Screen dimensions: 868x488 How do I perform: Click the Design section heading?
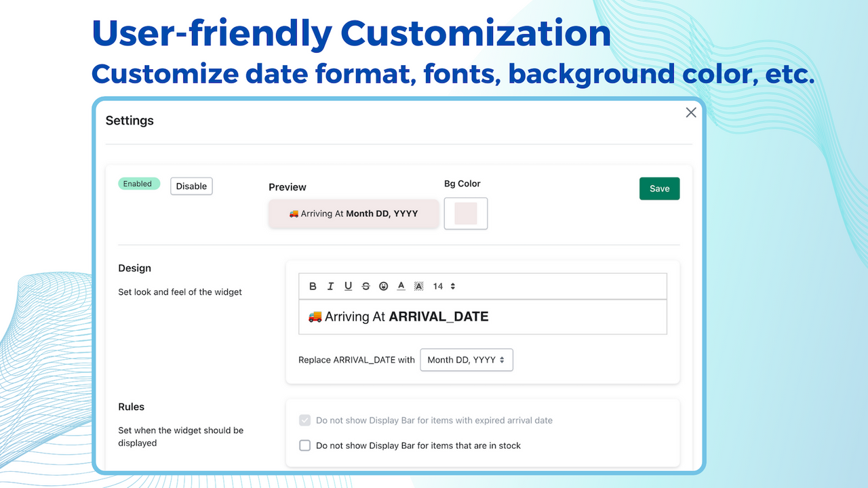click(x=134, y=268)
